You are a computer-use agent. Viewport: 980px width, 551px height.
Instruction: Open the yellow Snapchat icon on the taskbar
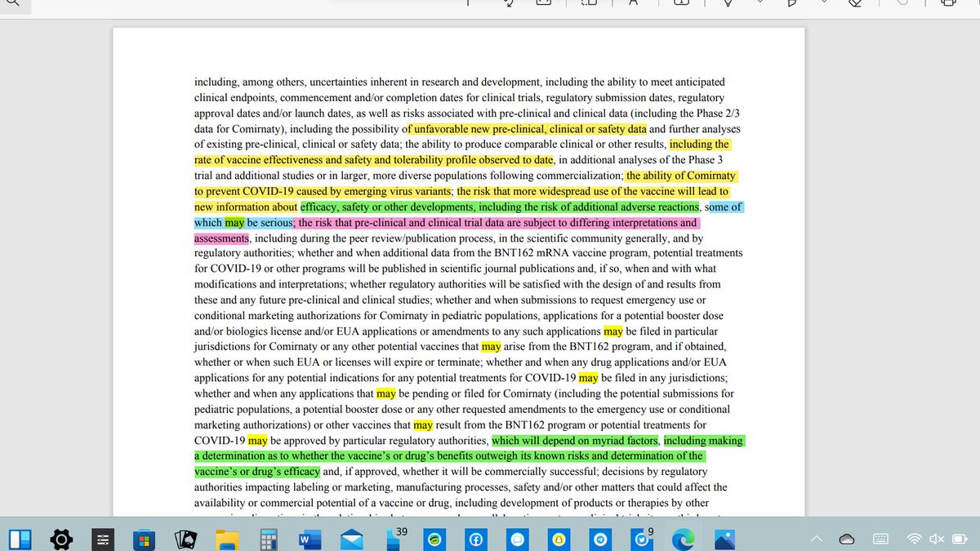[558, 540]
